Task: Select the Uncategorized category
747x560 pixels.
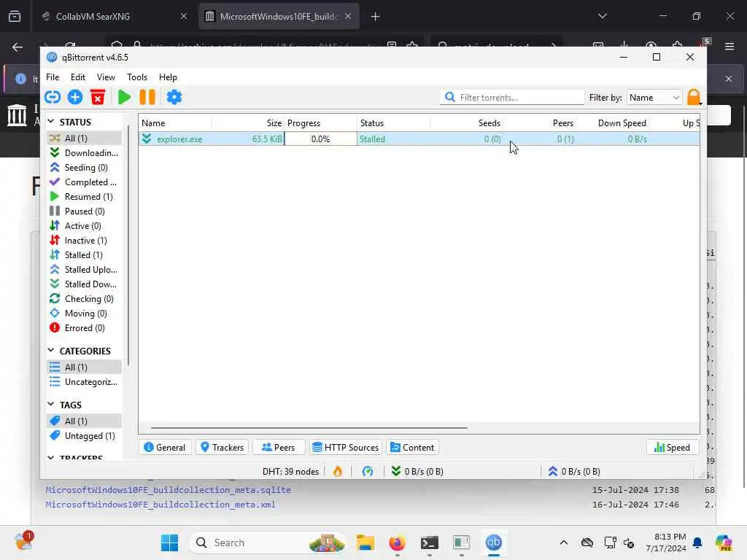Action: 84,382
